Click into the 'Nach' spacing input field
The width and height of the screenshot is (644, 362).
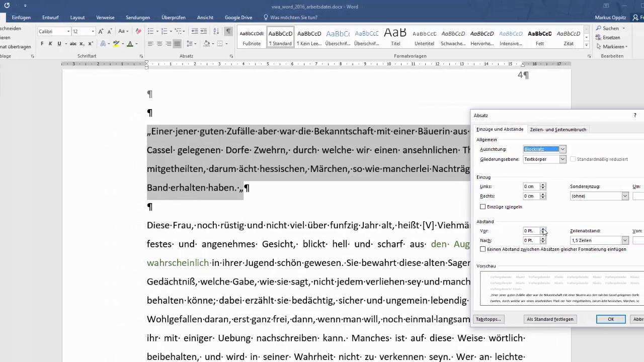click(531, 241)
